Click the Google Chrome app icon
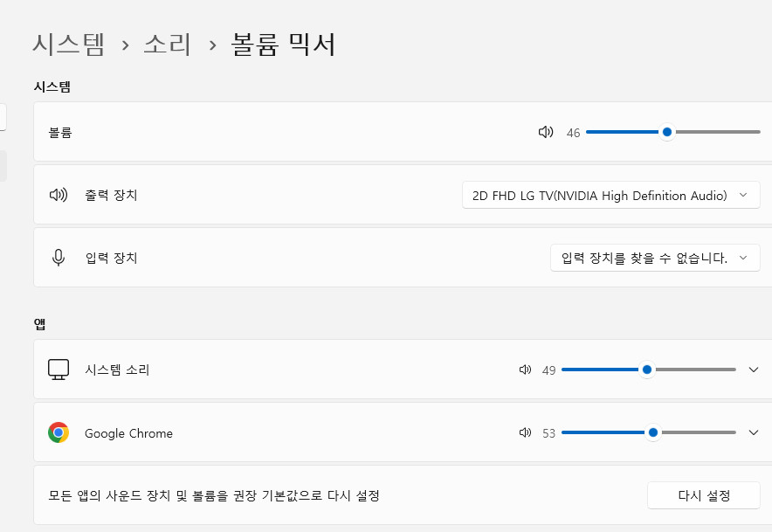 point(59,432)
